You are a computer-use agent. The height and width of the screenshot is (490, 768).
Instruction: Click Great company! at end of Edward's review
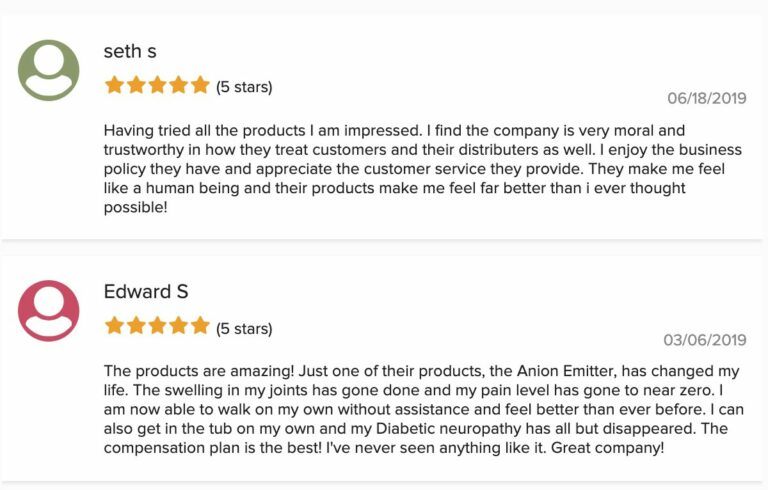pyautogui.click(x=607, y=448)
